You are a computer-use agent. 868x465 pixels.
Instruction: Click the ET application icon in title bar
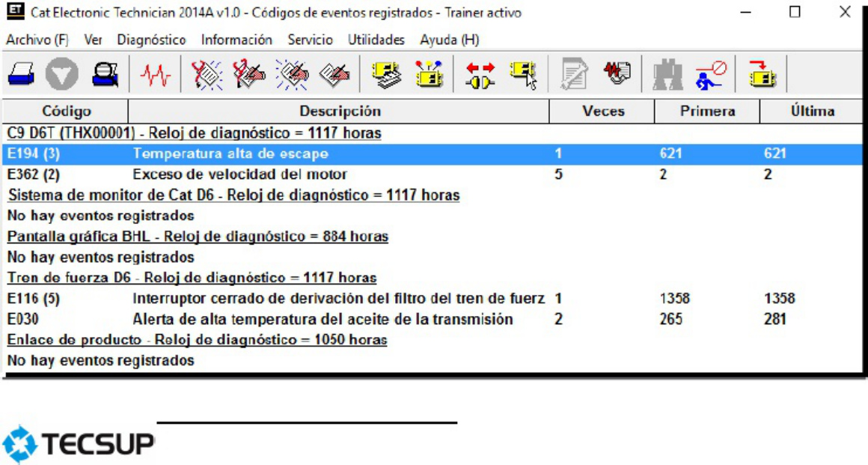point(15,11)
